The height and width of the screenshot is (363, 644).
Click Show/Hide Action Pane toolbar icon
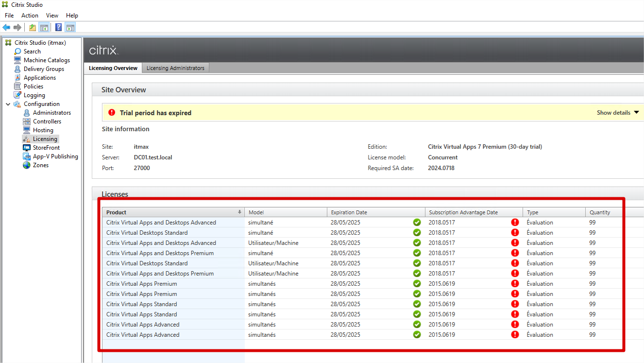(x=70, y=28)
